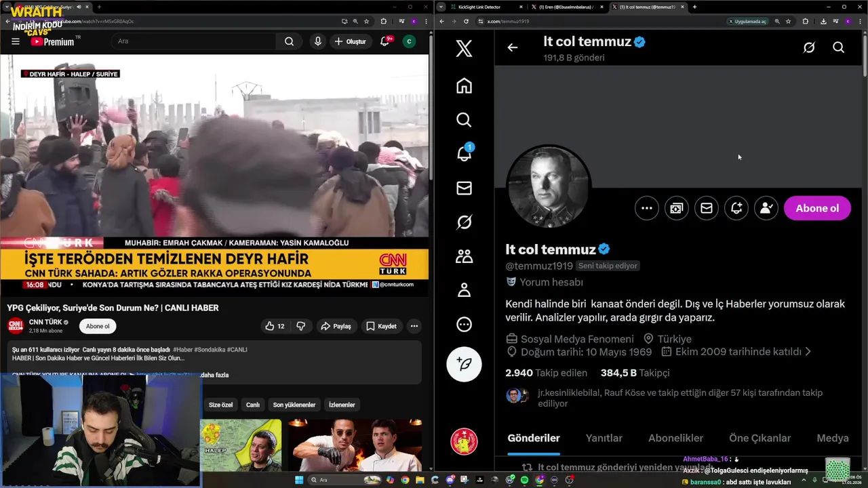Select the Medya tab
This screenshot has width=868, height=488.
pos(833,438)
